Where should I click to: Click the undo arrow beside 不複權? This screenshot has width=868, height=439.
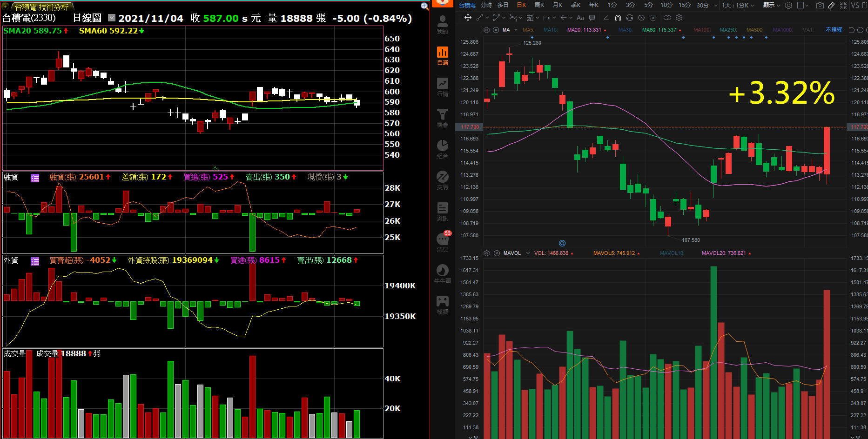[851, 30]
